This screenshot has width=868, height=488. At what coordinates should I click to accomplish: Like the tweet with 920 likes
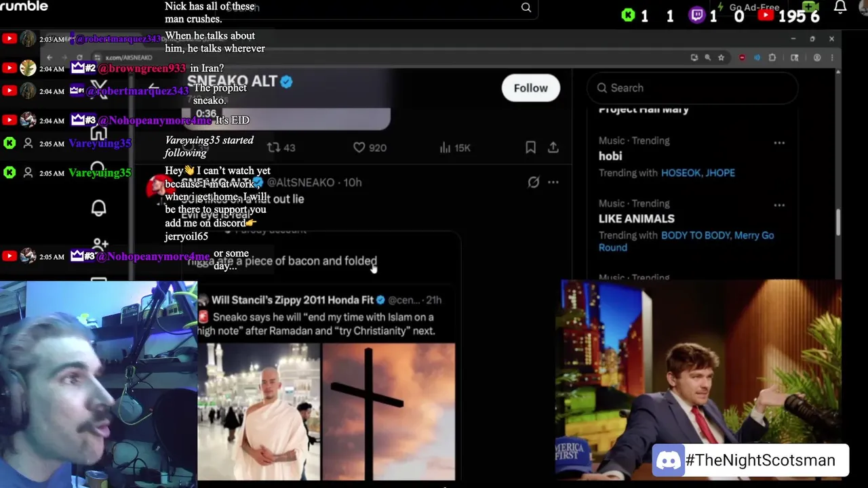(370, 148)
